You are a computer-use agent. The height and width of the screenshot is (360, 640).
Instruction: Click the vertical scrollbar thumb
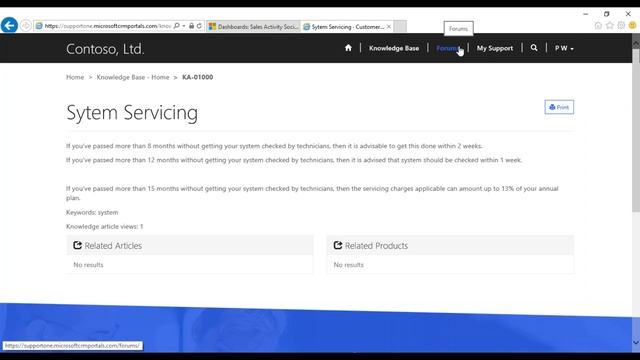click(x=636, y=130)
